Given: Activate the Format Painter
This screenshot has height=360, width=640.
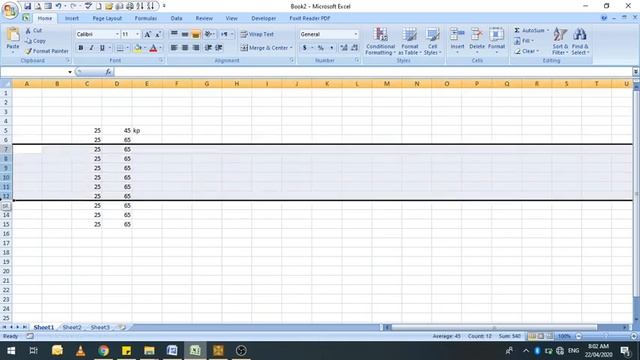Looking at the screenshot, I should coord(47,51).
